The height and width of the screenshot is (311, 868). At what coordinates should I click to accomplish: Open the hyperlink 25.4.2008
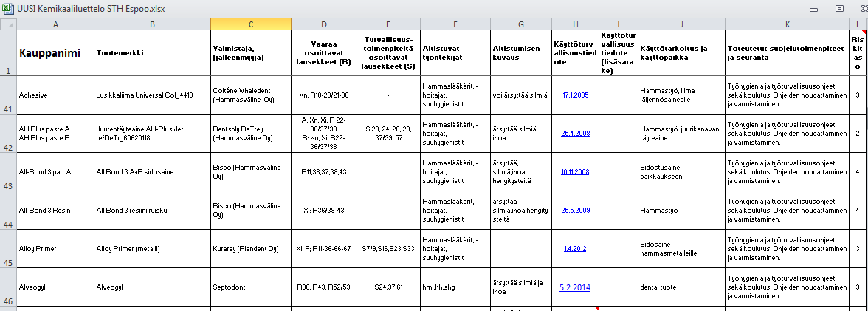coord(575,133)
